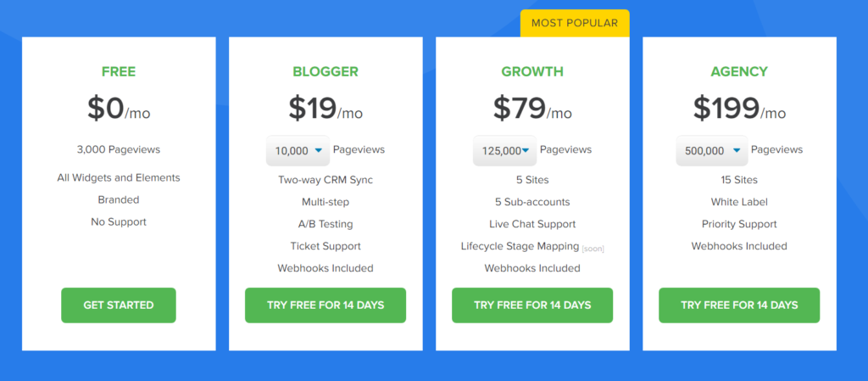The image size is (868, 381).
Task: Click the $79/mo price in Growth card
Action: click(532, 109)
